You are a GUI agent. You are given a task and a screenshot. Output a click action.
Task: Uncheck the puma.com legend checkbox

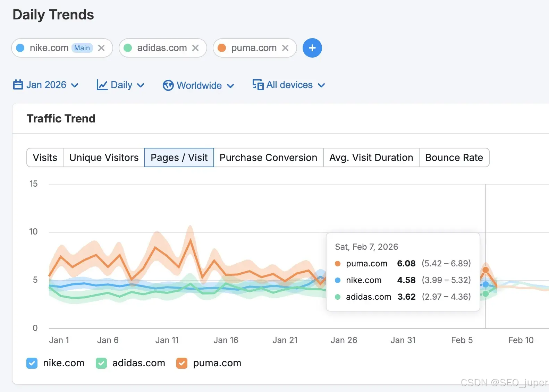coord(182,363)
